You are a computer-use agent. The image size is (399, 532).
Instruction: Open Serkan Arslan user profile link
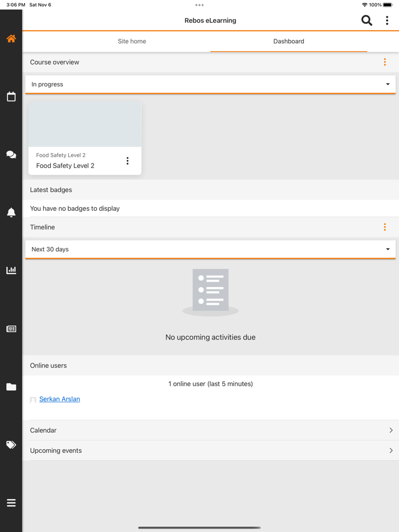coord(59,399)
